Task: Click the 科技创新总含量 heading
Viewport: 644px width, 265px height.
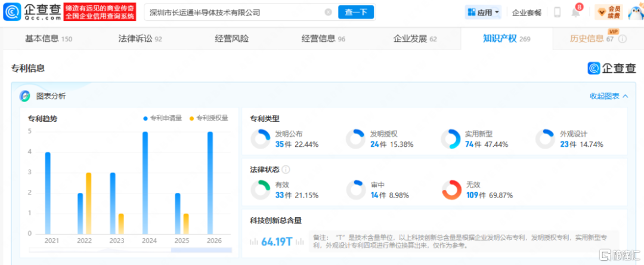Action: point(276,221)
